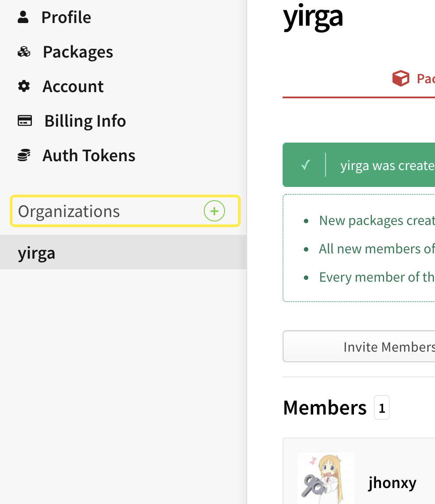Click the Members count badge
Viewport: 435px width, 504px height.
click(x=382, y=407)
